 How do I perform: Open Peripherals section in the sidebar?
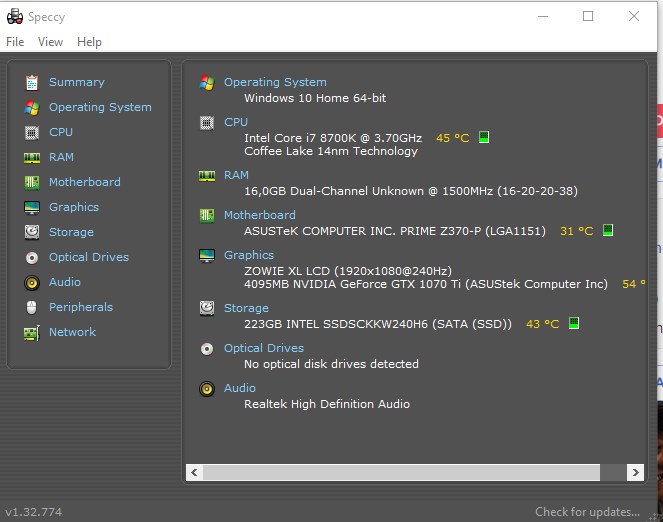pos(81,307)
